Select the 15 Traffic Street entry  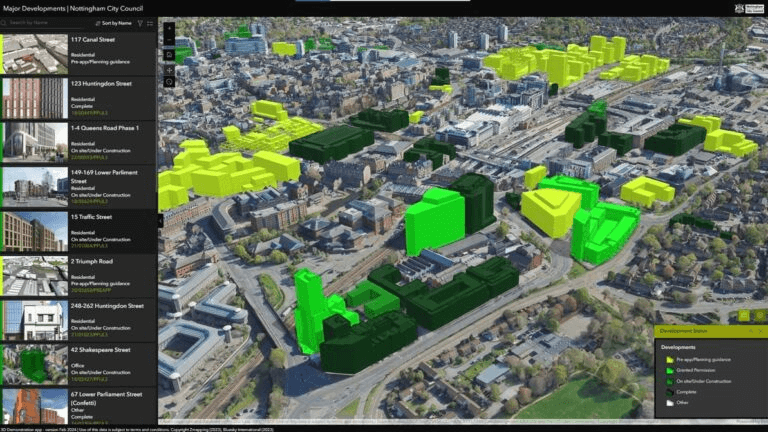click(78, 232)
